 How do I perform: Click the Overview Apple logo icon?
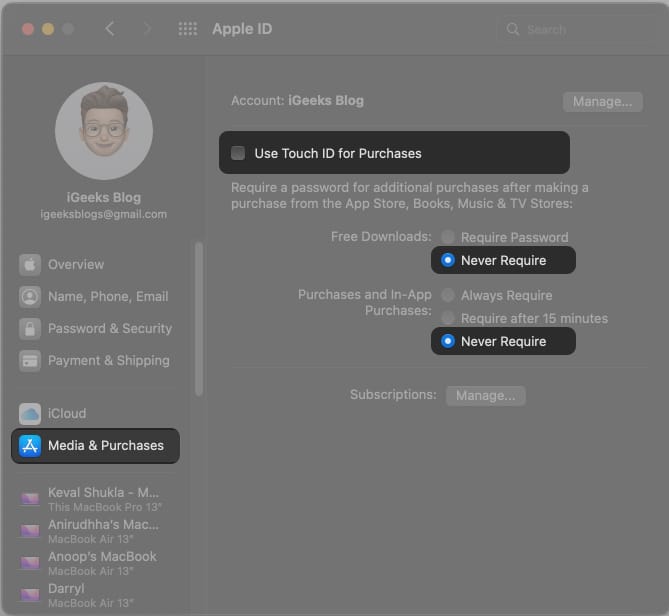30,264
